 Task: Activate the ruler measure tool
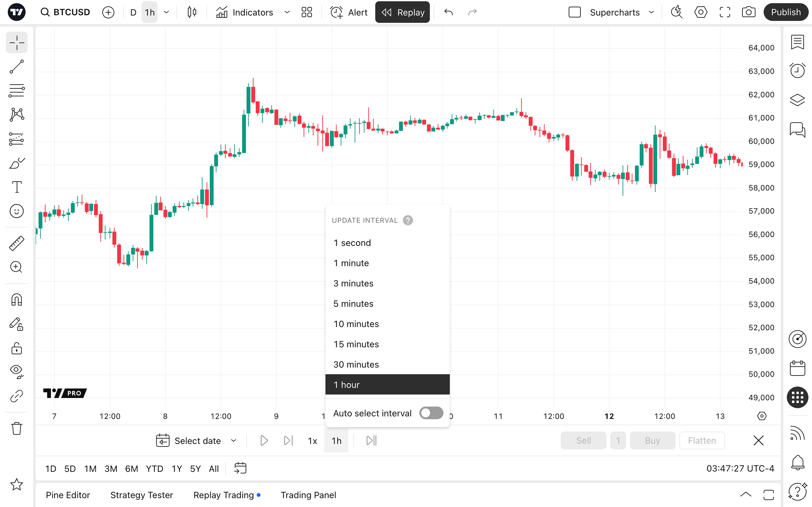[x=16, y=243]
